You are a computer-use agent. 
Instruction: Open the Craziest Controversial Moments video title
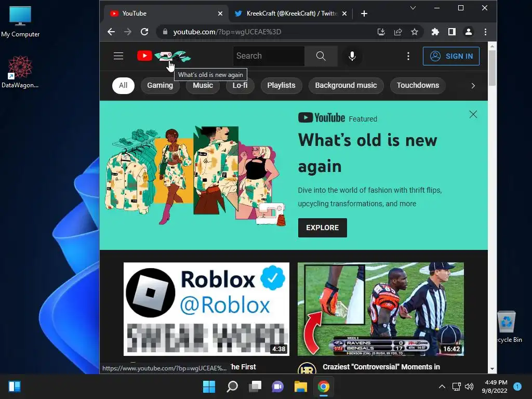pyautogui.click(x=381, y=367)
